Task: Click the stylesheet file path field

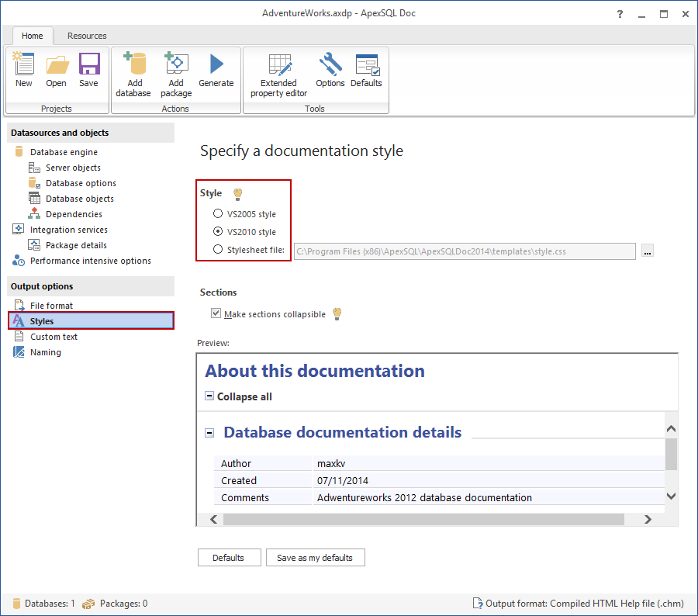Action: click(465, 251)
